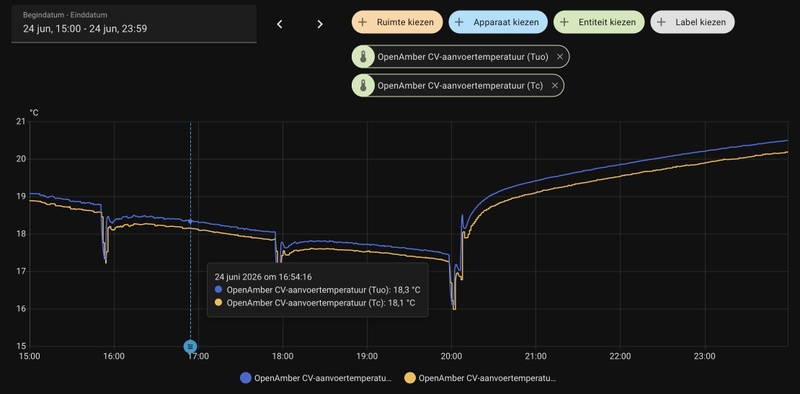
Task: Click the blue data point at 16:54
Action: (190, 221)
